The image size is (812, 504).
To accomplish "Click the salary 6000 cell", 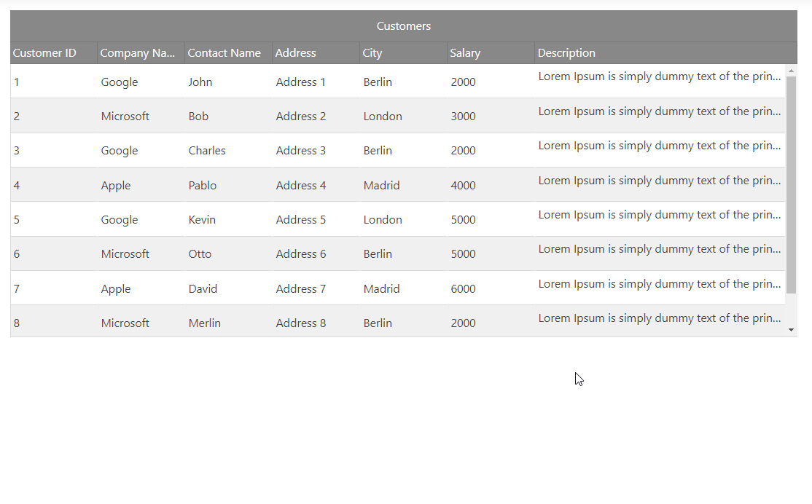I will (463, 289).
